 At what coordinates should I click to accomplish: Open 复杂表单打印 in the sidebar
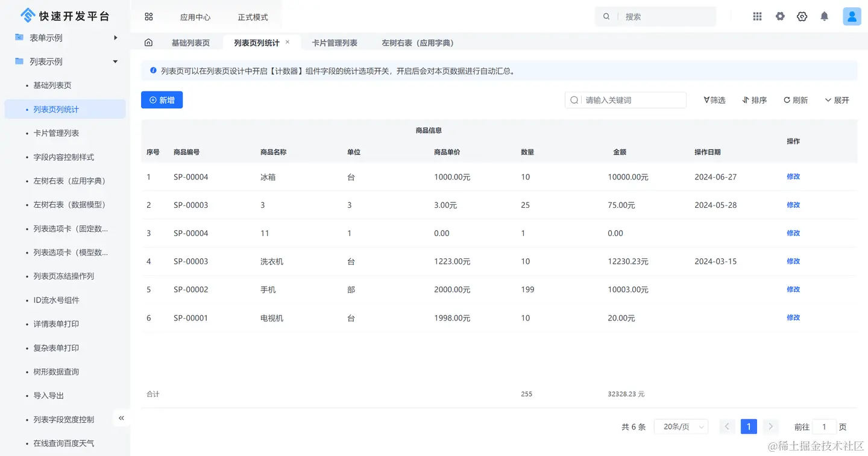pos(56,348)
